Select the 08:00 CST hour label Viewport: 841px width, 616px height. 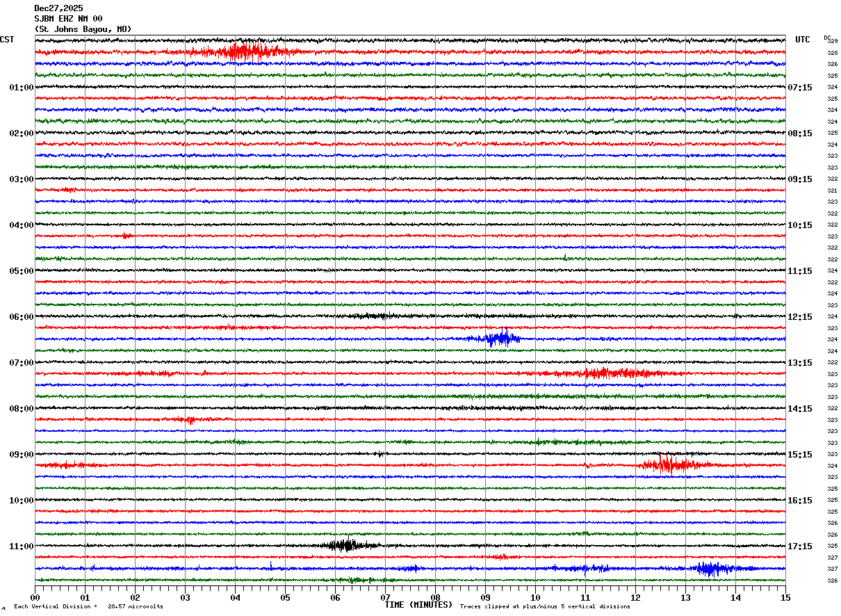tap(22, 409)
